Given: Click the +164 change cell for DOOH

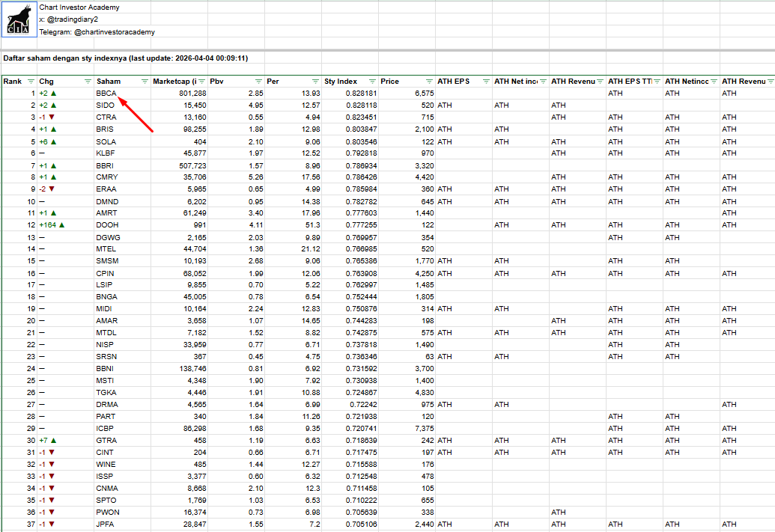Looking at the screenshot, I should [66, 224].
